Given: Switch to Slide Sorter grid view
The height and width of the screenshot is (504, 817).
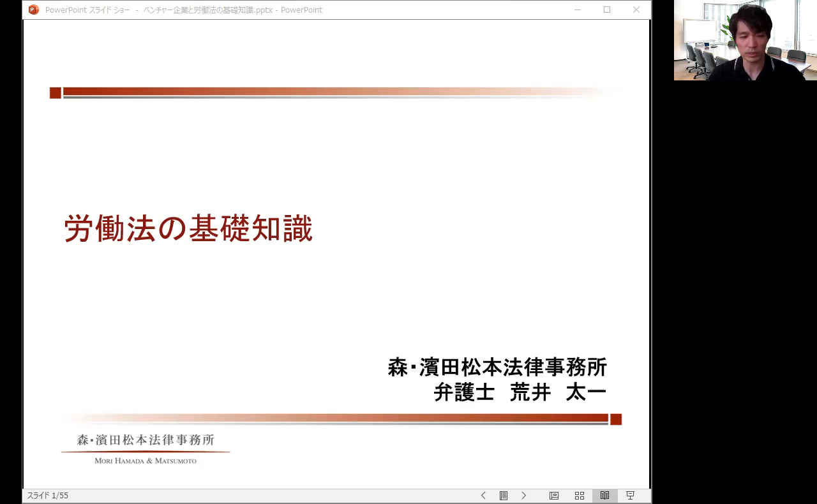Looking at the screenshot, I should pos(580,496).
